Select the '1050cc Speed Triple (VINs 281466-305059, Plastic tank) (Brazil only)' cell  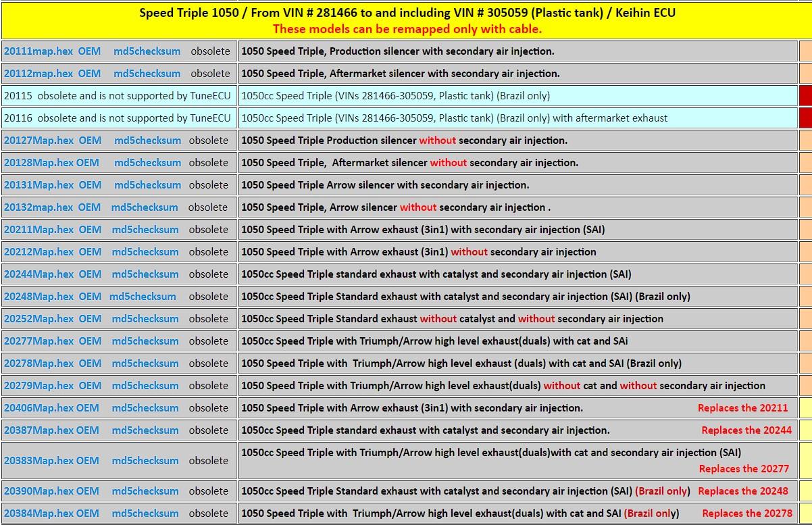click(x=517, y=95)
